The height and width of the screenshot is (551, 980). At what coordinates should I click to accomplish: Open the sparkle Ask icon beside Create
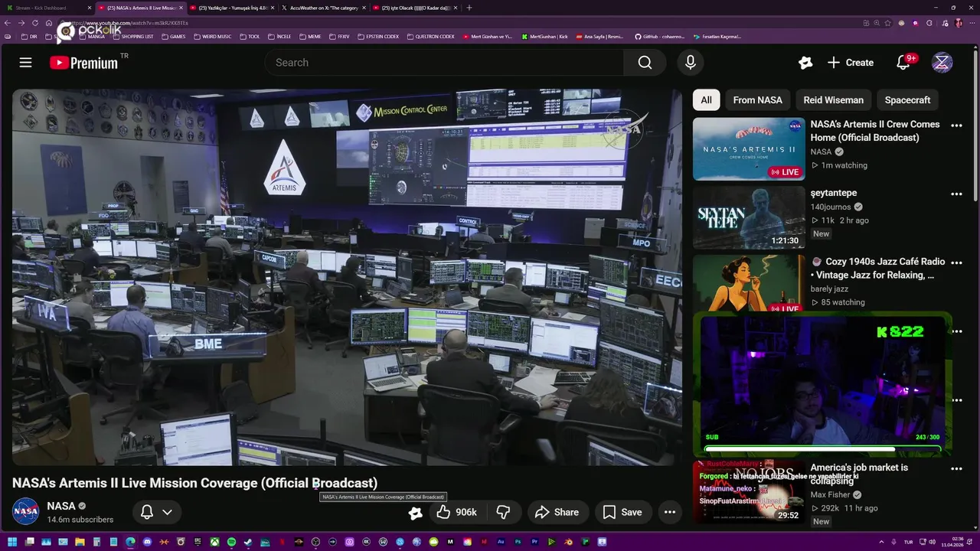pyautogui.click(x=805, y=63)
